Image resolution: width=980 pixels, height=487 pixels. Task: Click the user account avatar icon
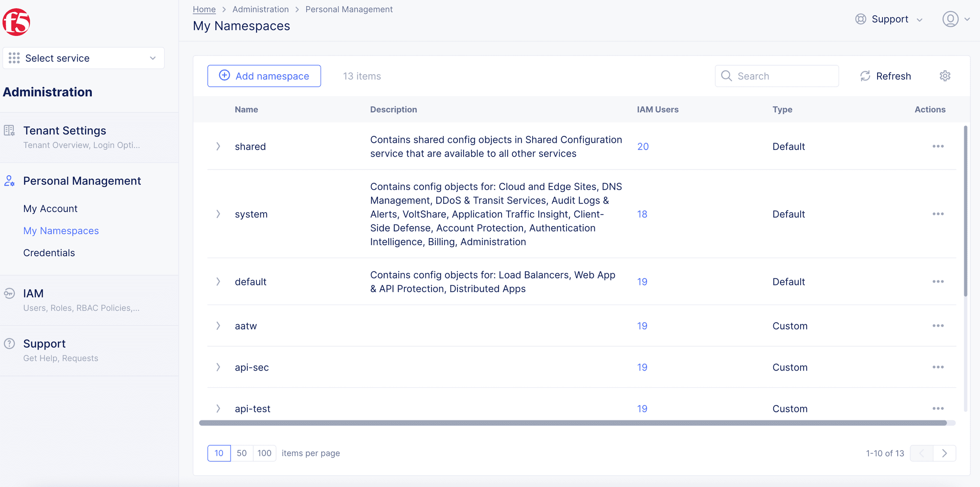pos(949,19)
